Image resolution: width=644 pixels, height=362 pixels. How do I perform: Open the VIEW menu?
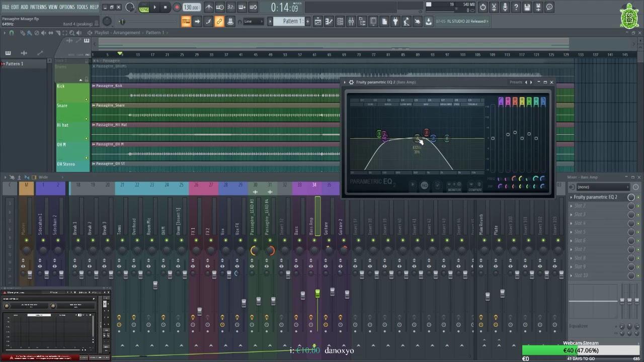pos(53,7)
